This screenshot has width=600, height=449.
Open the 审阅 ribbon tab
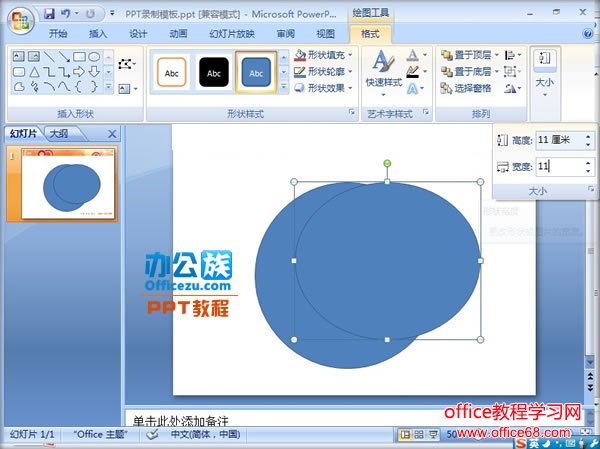[x=285, y=34]
